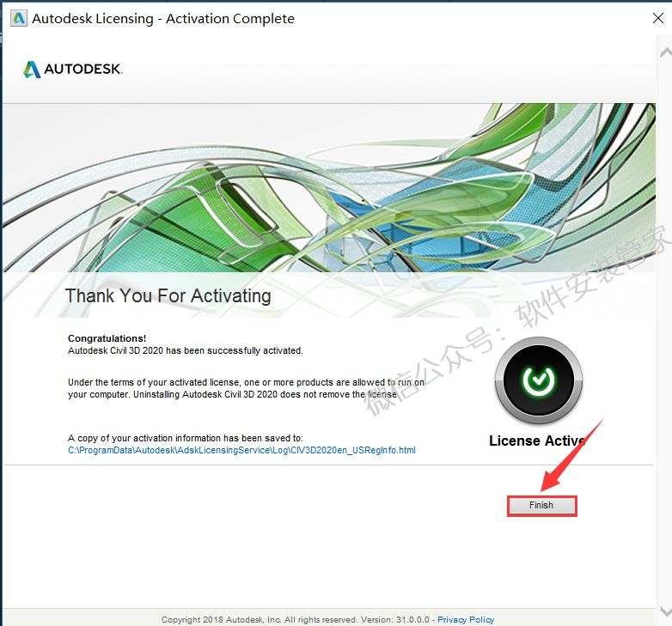
Task: Click the green License Active check icon
Action: pyautogui.click(x=539, y=380)
